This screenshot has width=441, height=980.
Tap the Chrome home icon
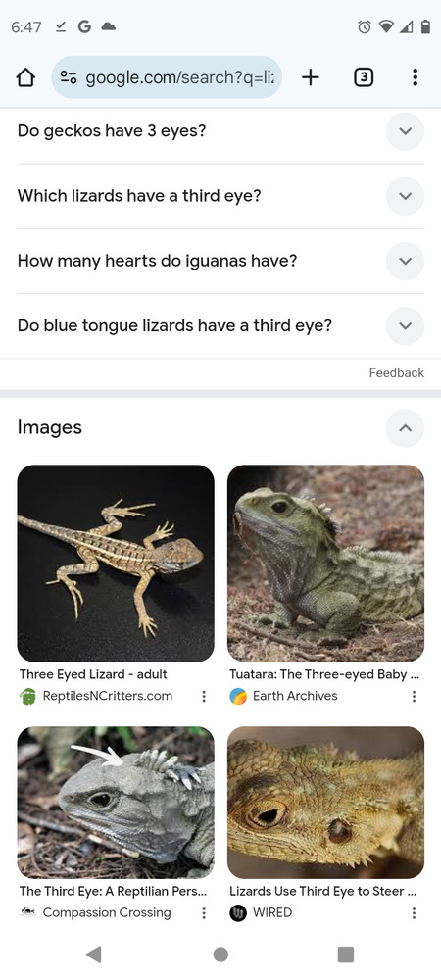click(25, 77)
